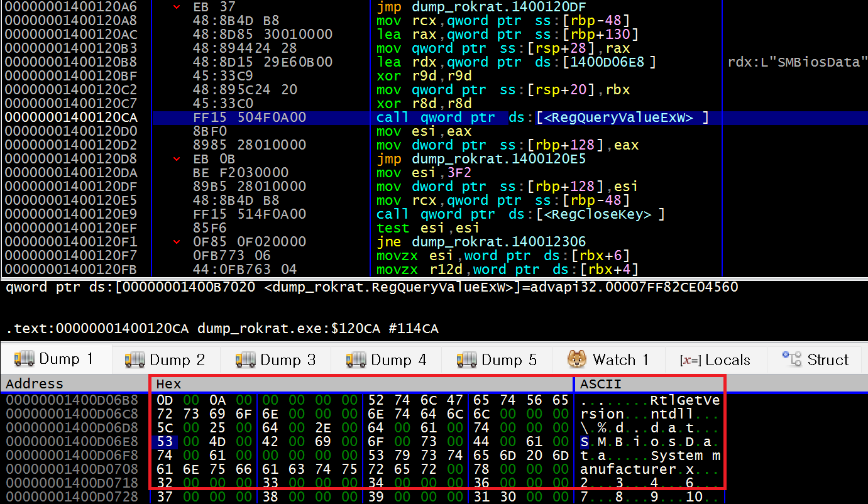Switch to the Dump 3 tab
Screen dimensions: 868x504
(276, 359)
